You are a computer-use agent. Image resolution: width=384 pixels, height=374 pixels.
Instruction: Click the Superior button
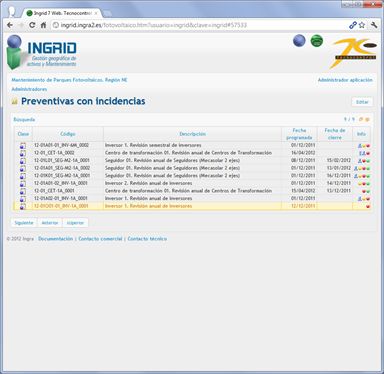coord(75,223)
